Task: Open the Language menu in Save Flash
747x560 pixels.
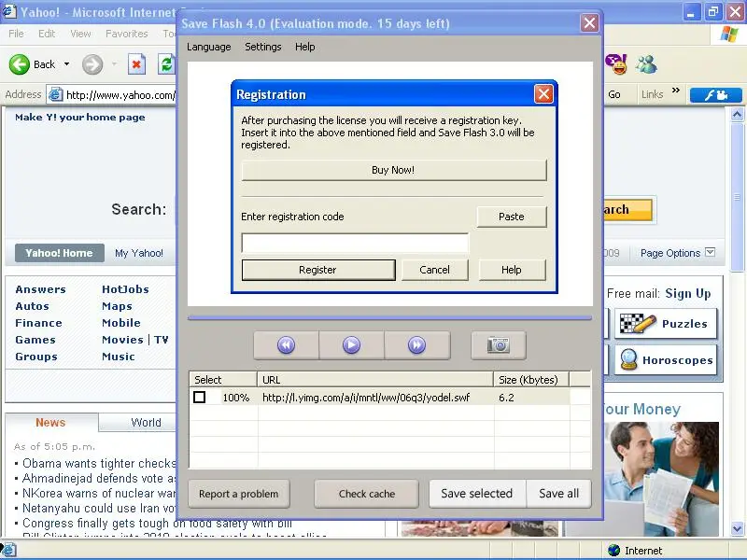Action: [208, 47]
